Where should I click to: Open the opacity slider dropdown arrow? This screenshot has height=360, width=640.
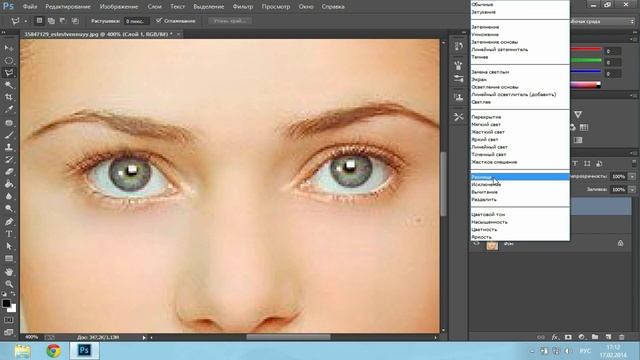click(x=632, y=176)
